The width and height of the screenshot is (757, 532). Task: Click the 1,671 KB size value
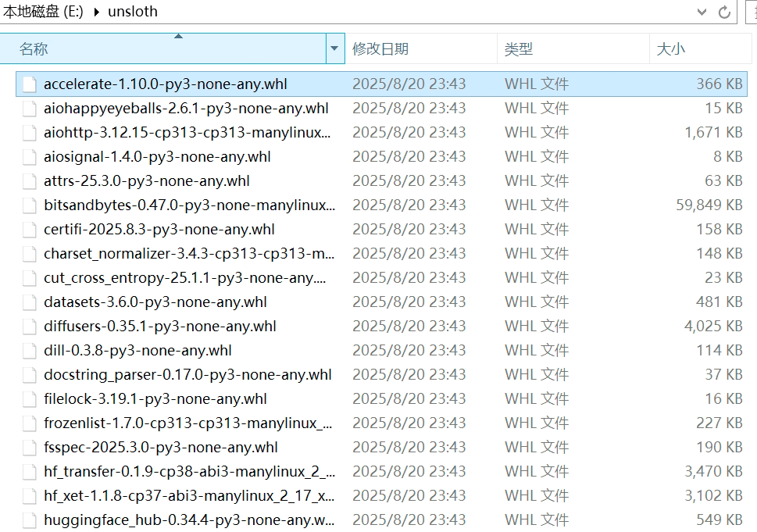(x=713, y=132)
